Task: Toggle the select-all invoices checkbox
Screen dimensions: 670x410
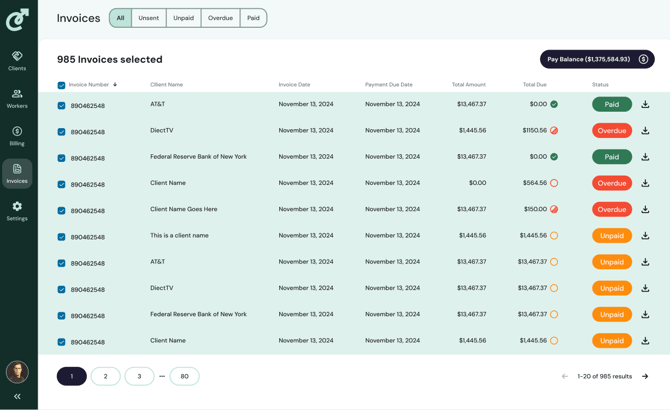Action: click(x=61, y=85)
